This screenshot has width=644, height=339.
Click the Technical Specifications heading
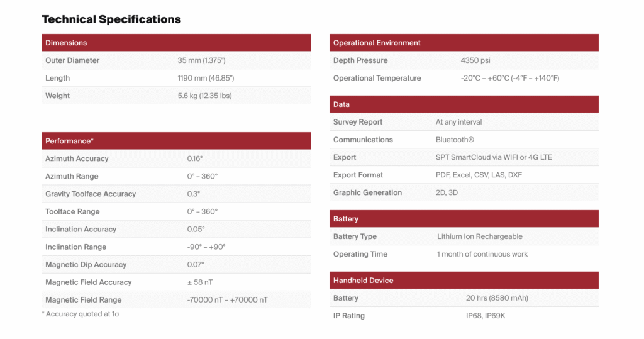111,19
